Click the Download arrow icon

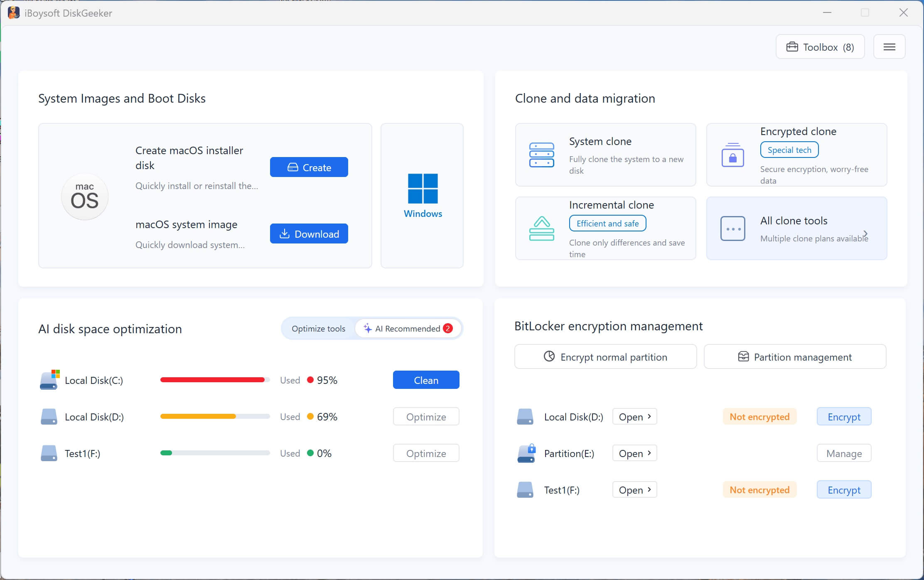pyautogui.click(x=285, y=233)
